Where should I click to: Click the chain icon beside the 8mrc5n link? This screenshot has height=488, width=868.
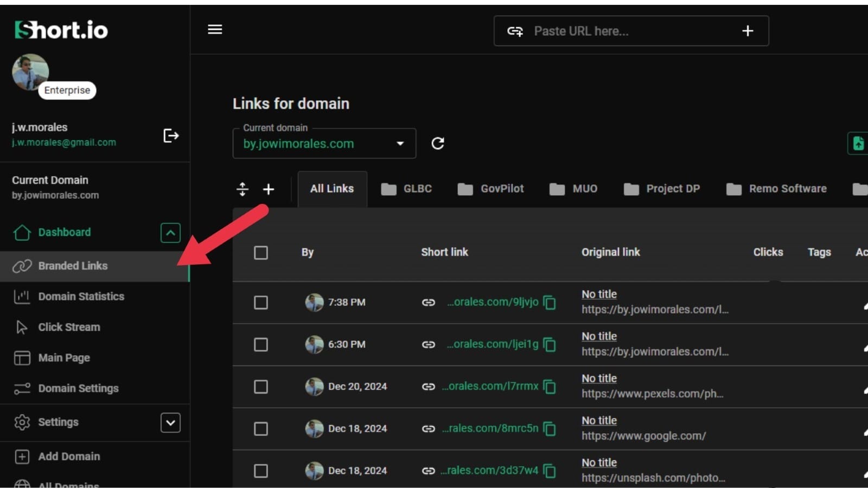coord(429,429)
